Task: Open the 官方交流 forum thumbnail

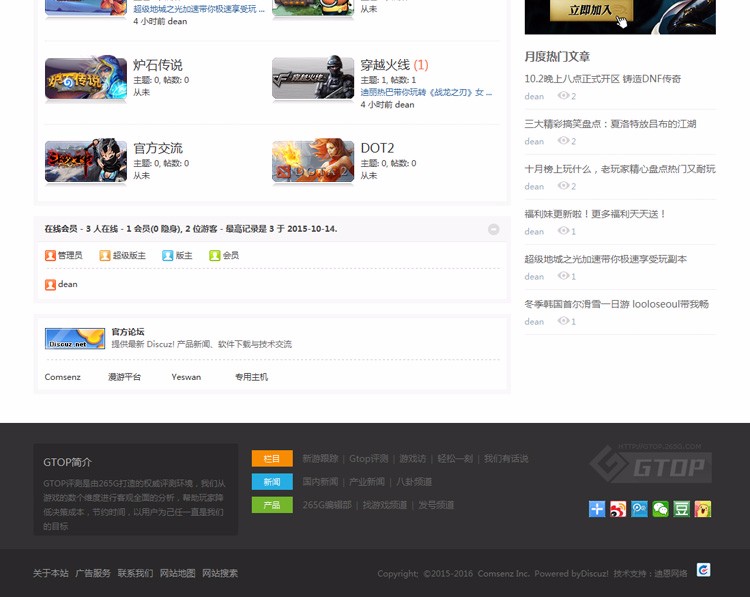Action: click(x=86, y=161)
